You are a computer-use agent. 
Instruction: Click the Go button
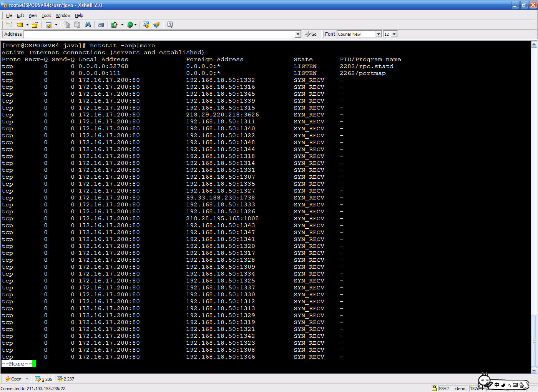(x=311, y=34)
